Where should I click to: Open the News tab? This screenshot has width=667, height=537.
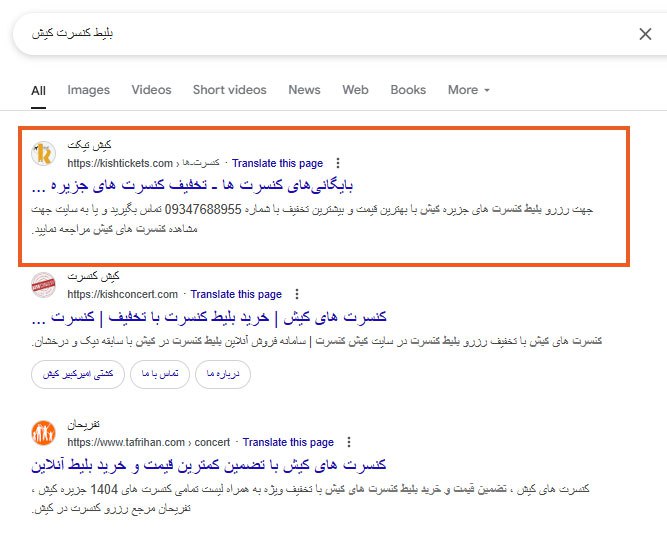[304, 90]
